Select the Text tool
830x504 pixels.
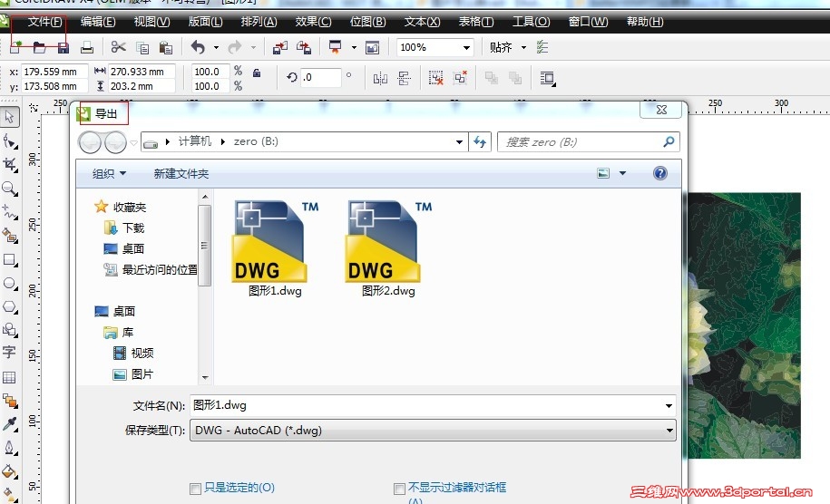pos(9,353)
